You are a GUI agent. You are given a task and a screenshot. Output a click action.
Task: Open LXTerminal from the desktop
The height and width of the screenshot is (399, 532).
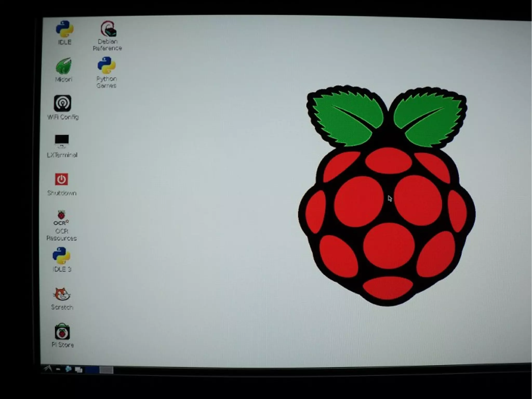pos(62,141)
